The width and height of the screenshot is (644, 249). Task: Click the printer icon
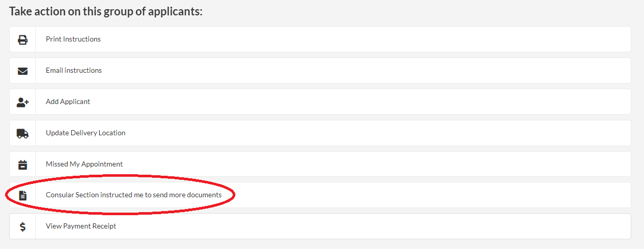[23, 39]
